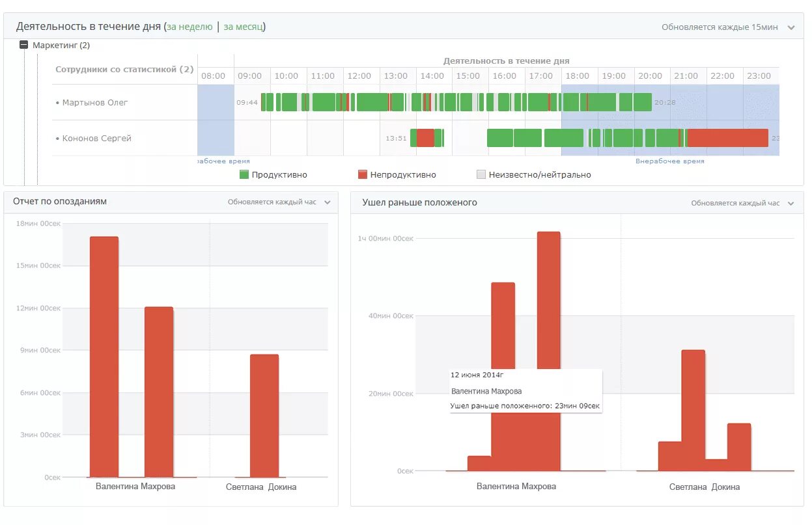Click Валентина Махрова label under lateness chart
The width and height of the screenshot is (812, 525).
pyautogui.click(x=135, y=486)
